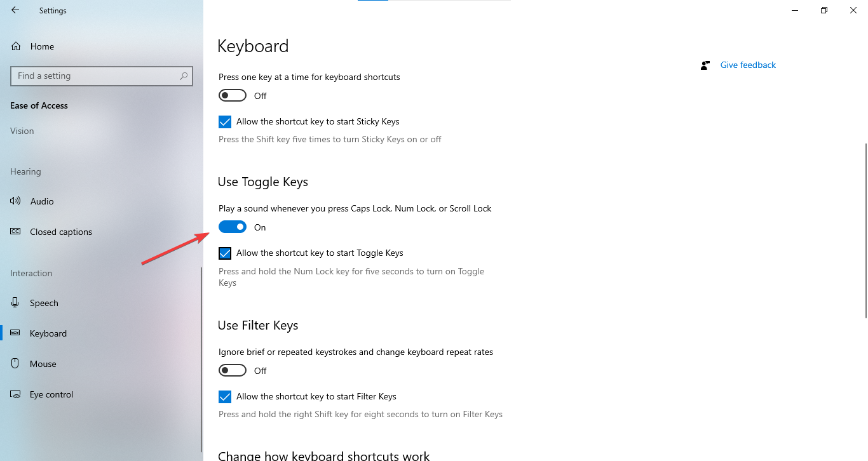
Task: Click the main page vertical scrollbar
Action: coord(865,230)
